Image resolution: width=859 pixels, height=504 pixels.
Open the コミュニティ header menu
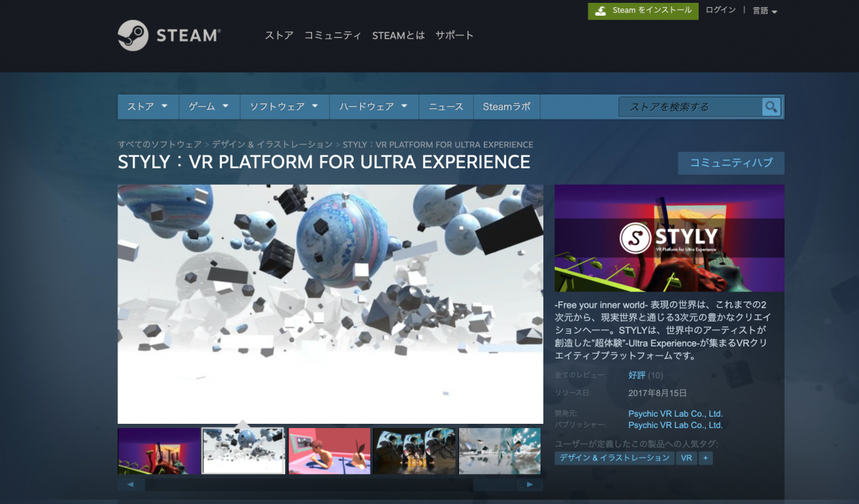333,35
